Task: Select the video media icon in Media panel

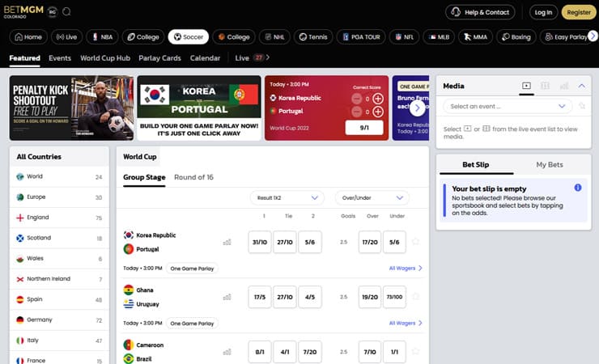Action: 526,86
